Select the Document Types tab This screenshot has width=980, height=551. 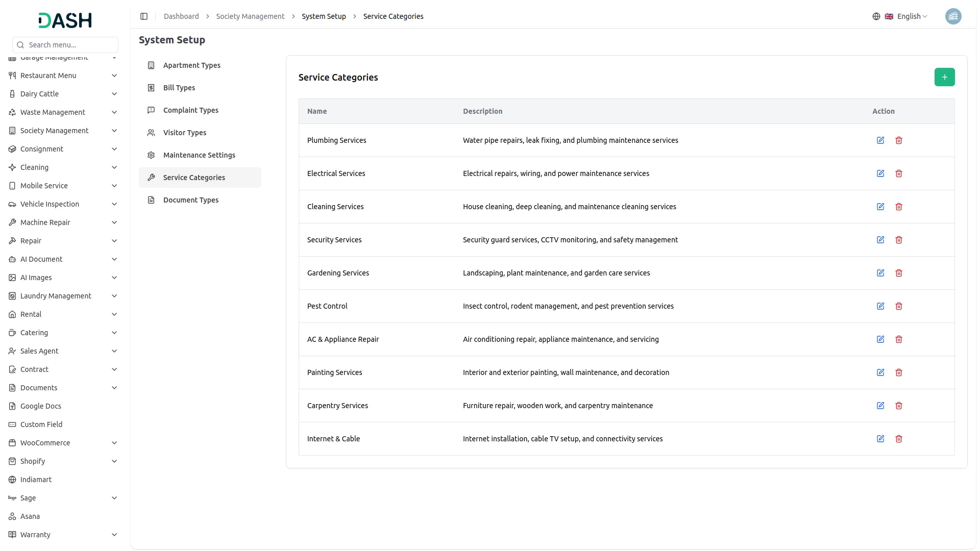191,200
